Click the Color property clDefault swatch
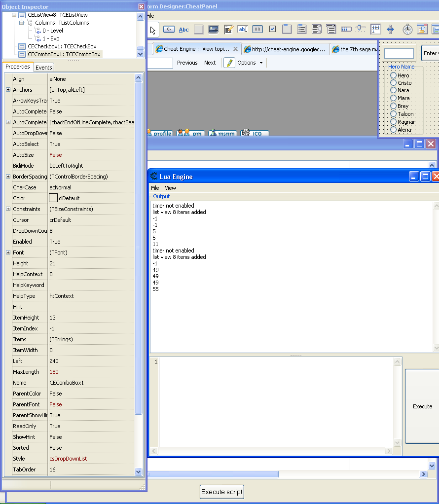Screen dimensions: 439x504 [53, 198]
